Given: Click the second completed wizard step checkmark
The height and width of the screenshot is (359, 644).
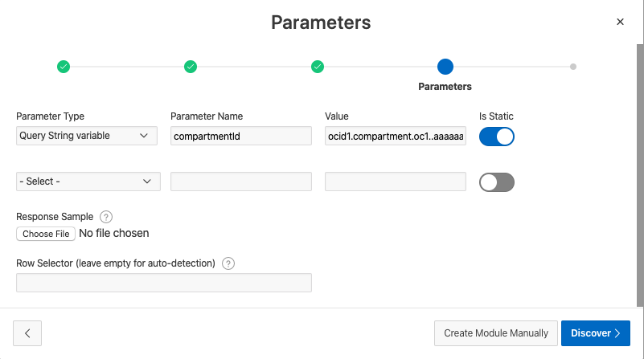Looking at the screenshot, I should pyautogui.click(x=191, y=67).
